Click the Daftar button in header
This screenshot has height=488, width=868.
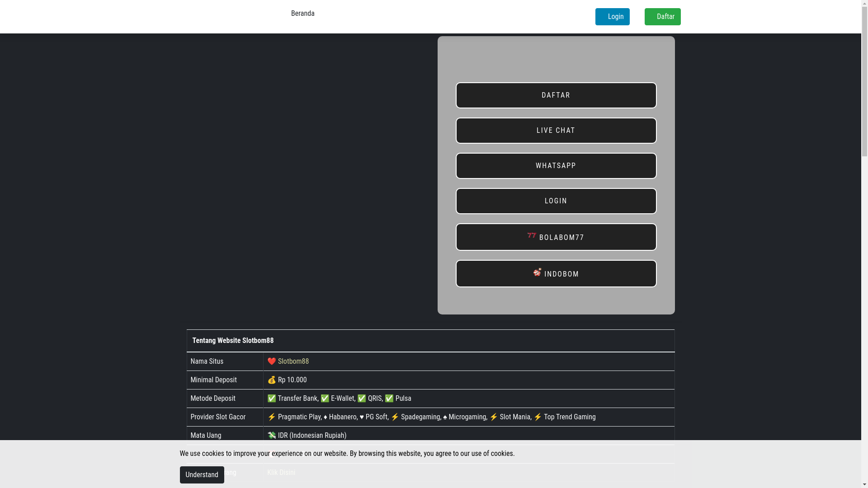(x=662, y=17)
